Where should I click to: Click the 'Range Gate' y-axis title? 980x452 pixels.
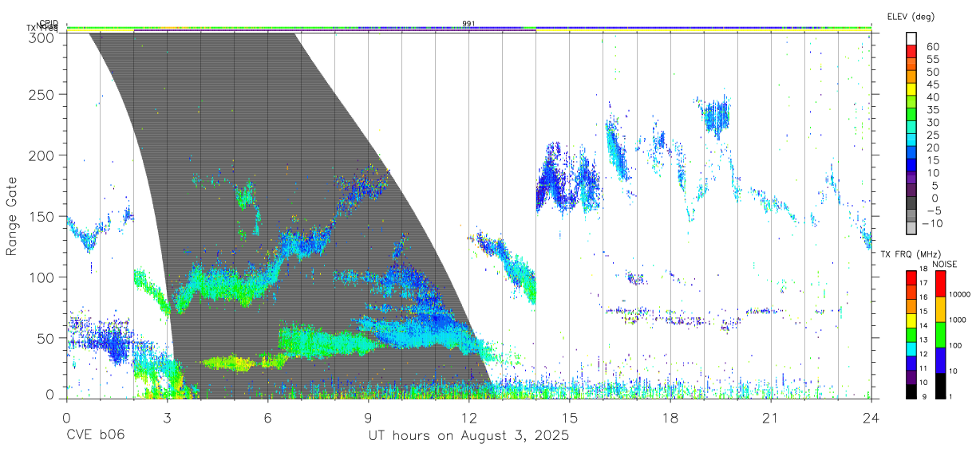[13, 216]
